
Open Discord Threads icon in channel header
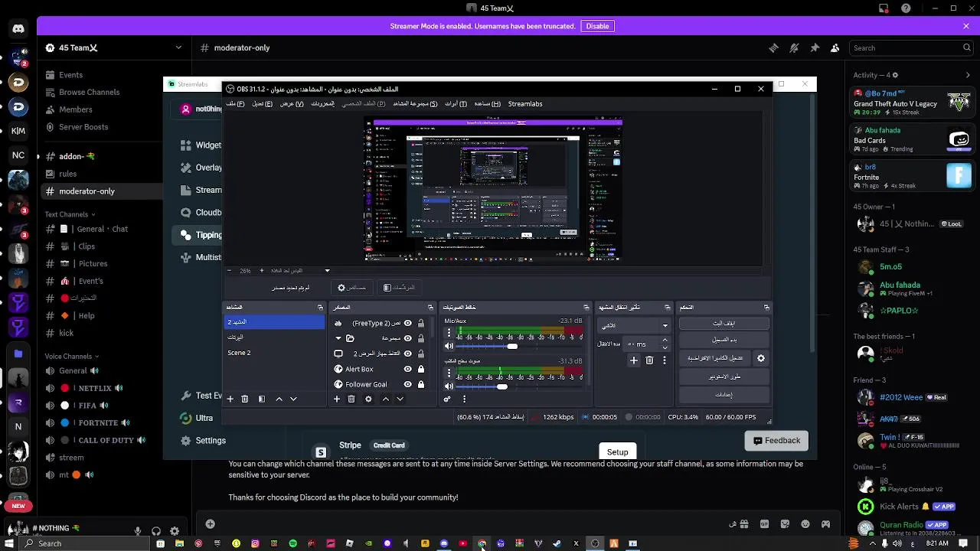pyautogui.click(x=773, y=47)
